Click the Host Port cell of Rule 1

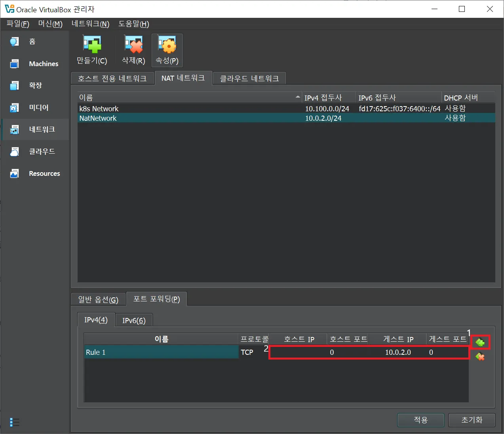pyautogui.click(x=348, y=352)
